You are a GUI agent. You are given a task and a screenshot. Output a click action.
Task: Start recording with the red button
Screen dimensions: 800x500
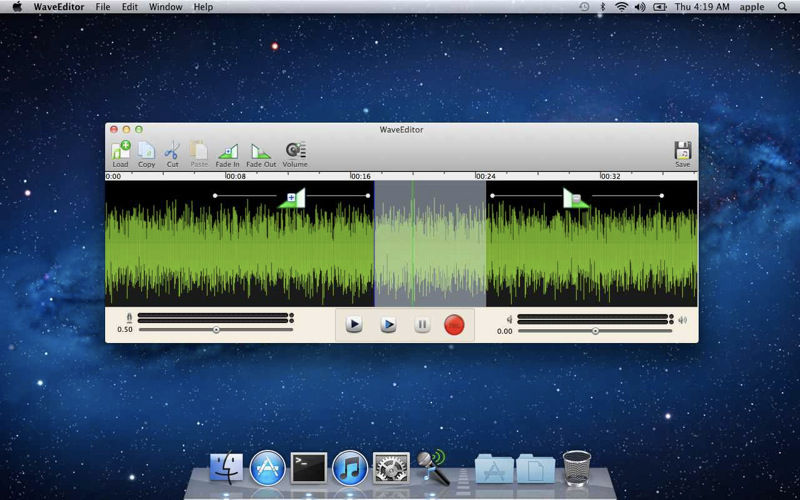454,325
